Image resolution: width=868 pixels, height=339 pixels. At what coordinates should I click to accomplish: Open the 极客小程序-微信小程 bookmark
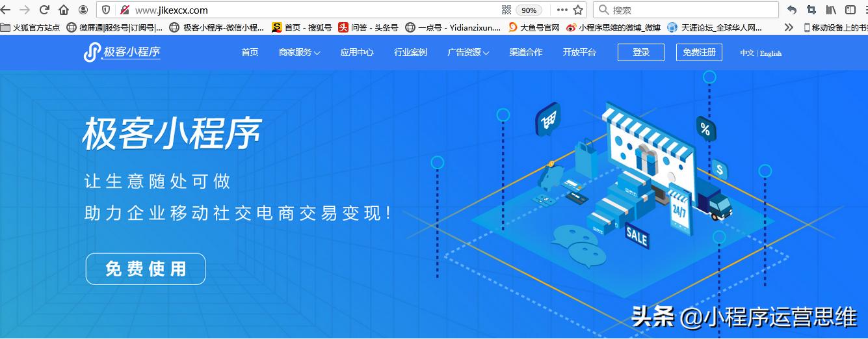click(x=217, y=27)
